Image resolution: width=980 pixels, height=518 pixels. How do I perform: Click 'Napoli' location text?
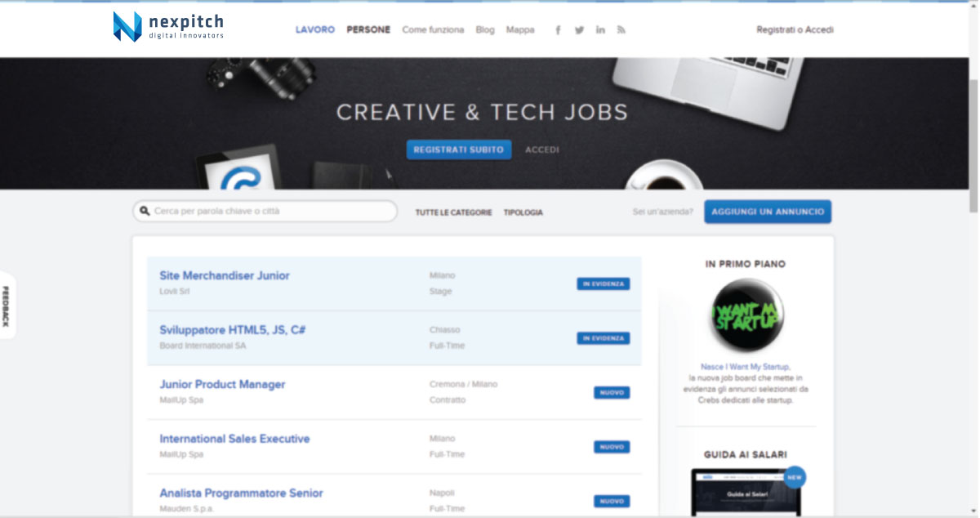point(442,493)
